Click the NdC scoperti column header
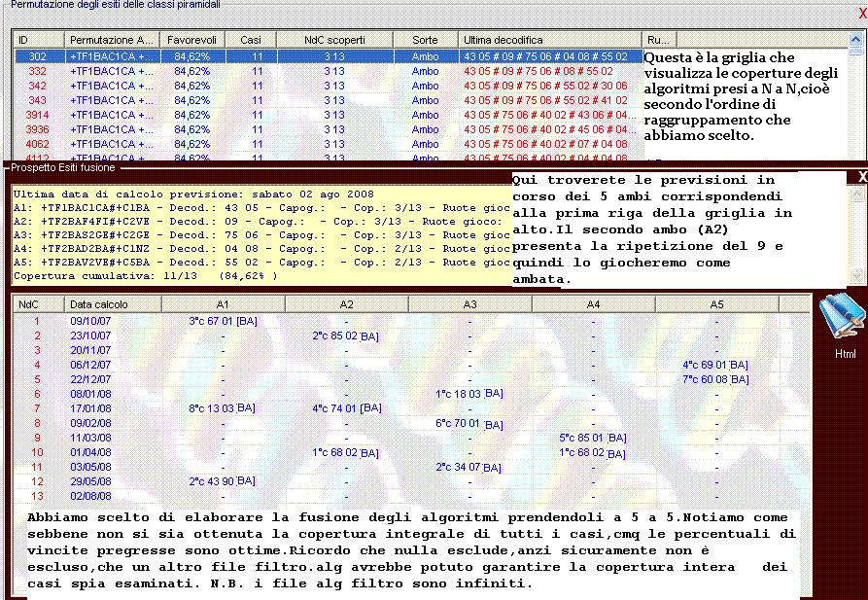The image size is (868, 600). point(334,40)
